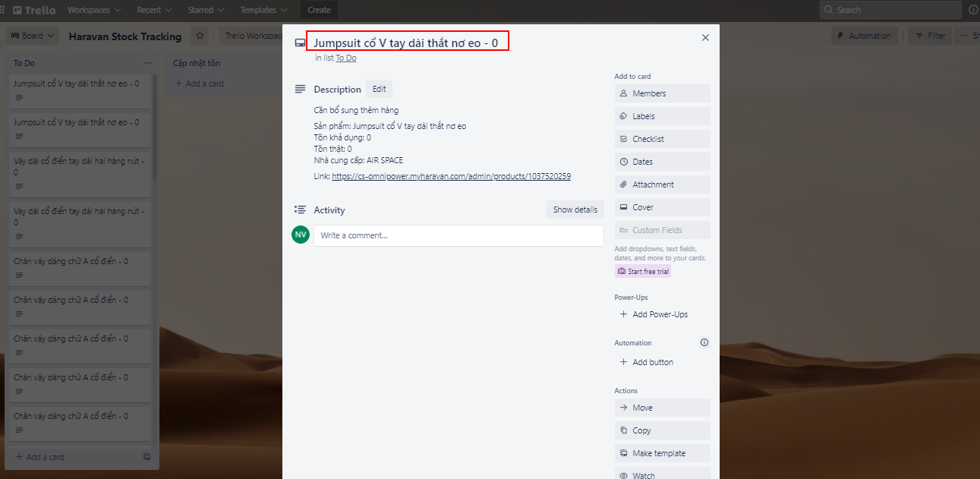Click the Custom Fields button
This screenshot has height=479, width=980.
coord(662,230)
